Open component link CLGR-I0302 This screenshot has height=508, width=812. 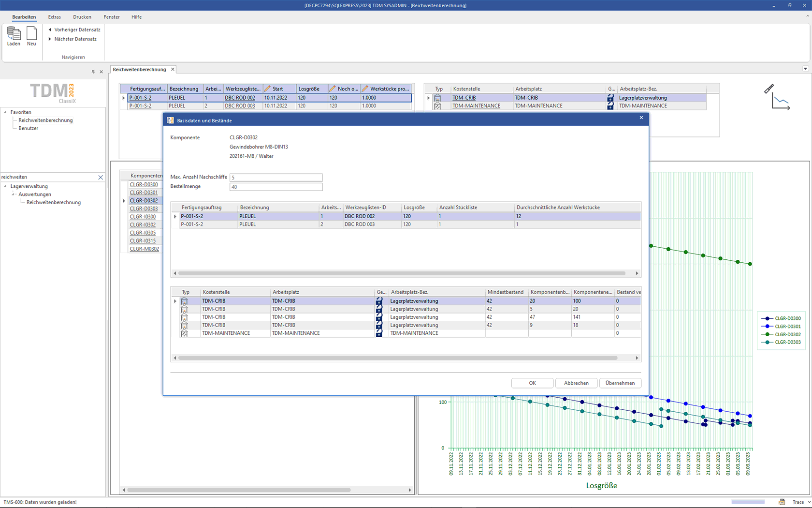(x=143, y=225)
